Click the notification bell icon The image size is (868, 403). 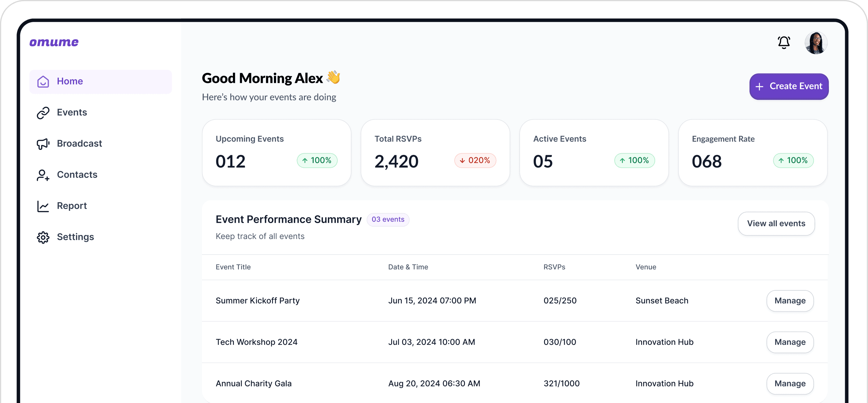click(x=784, y=43)
